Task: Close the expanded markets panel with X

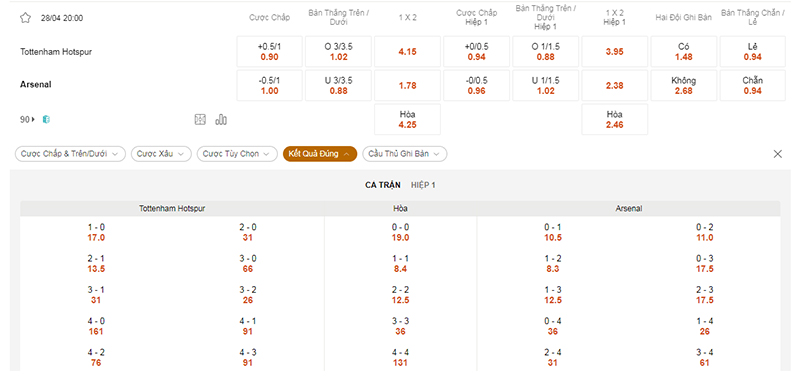Action: [778, 154]
